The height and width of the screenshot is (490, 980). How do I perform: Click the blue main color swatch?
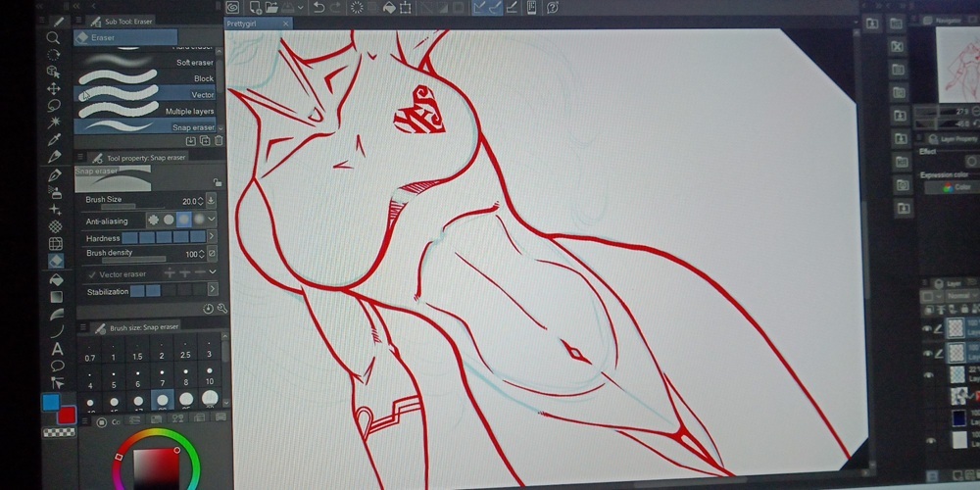point(50,403)
